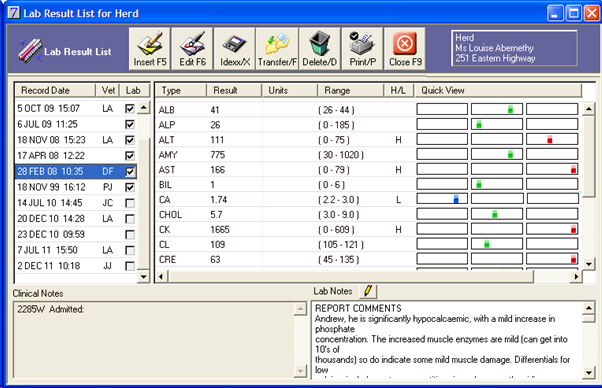Image resolution: width=602 pixels, height=388 pixels.
Task: Click the Lab Result List test-tube logo
Action: click(30, 51)
